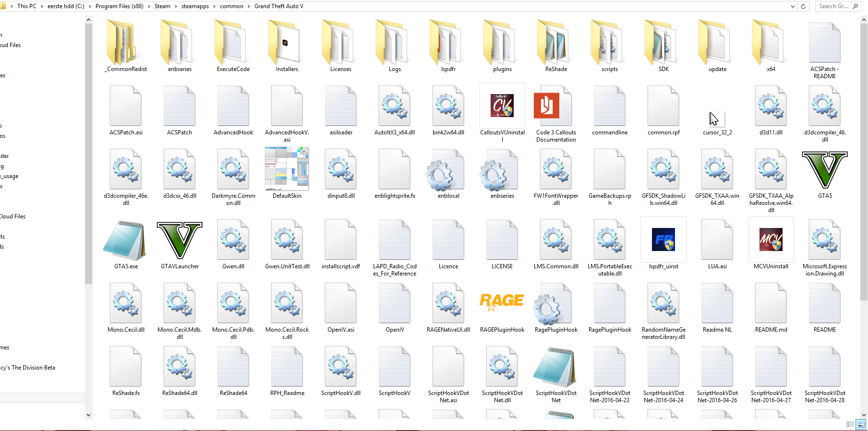Viewport: 868px width, 431px height.
Task: Select 'Cloud Files' in navigation pane
Action: point(13,216)
